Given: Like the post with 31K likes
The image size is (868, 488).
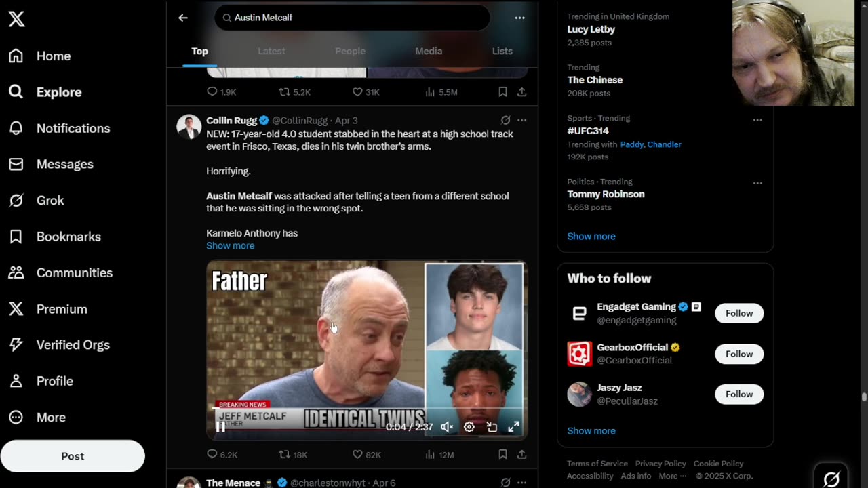Looking at the screenshot, I should coord(366,91).
